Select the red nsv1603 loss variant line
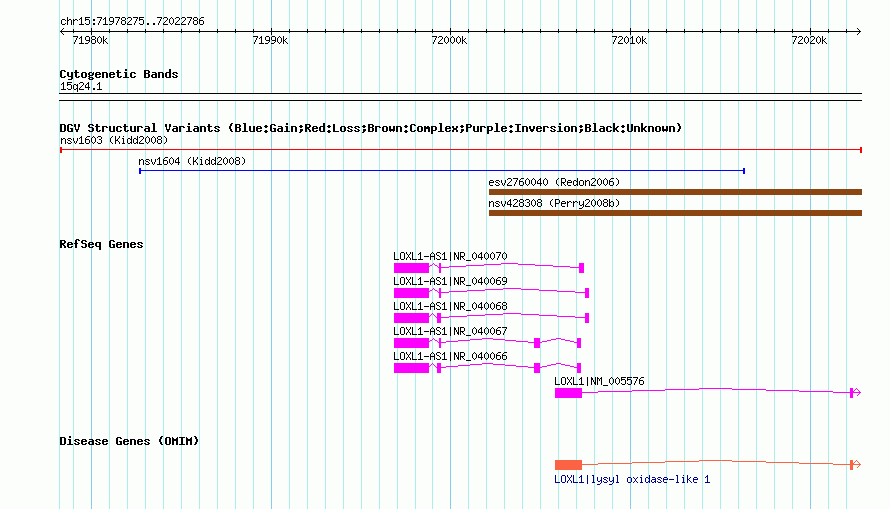The height and width of the screenshot is (509, 890). pos(461,150)
